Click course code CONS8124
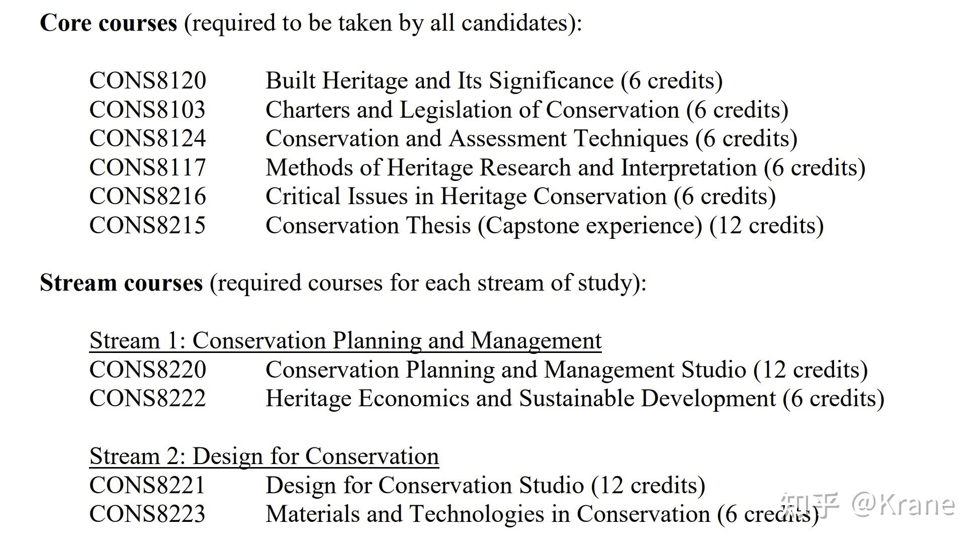Viewport: 980px width, 544px height. click(147, 139)
